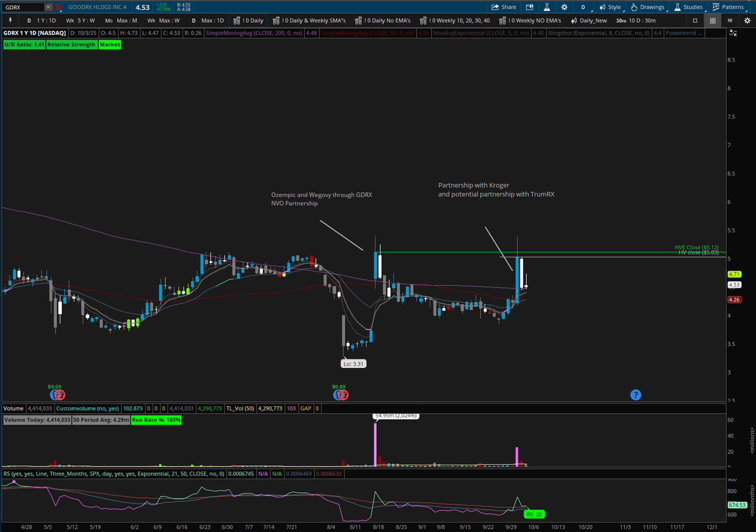The width and height of the screenshot is (756, 532).
Task: Click the 54.95m (2,024%) volume bubble
Action: pos(396,416)
